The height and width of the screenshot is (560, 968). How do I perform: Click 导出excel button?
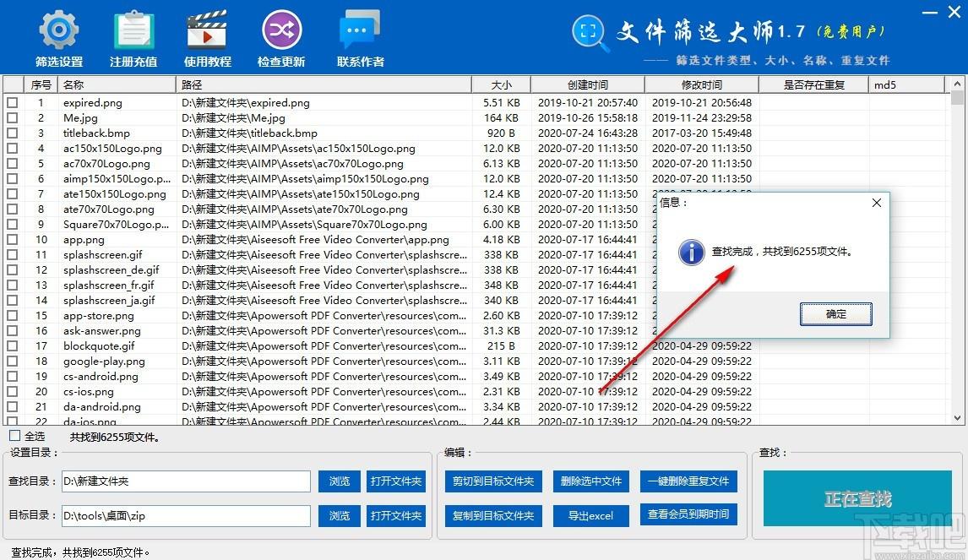tap(590, 515)
